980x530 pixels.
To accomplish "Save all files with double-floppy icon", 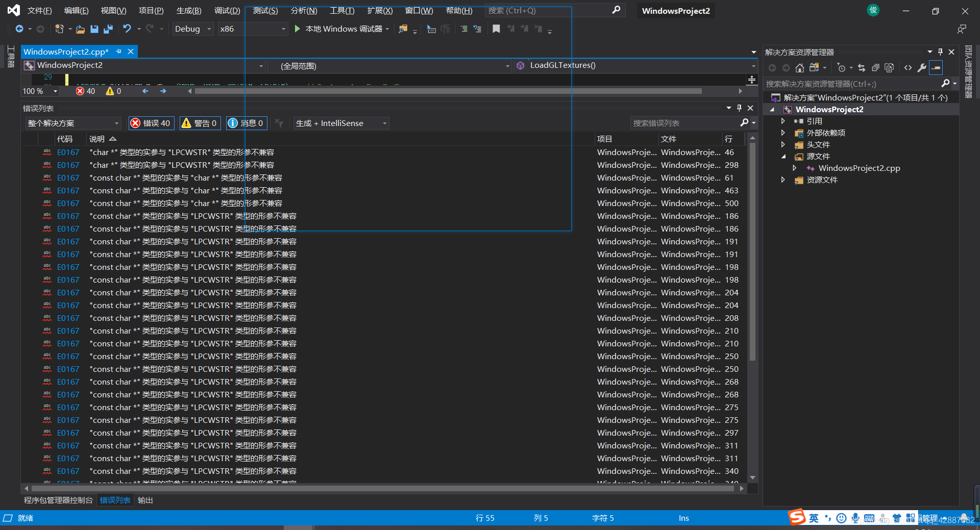I will pyautogui.click(x=108, y=29).
